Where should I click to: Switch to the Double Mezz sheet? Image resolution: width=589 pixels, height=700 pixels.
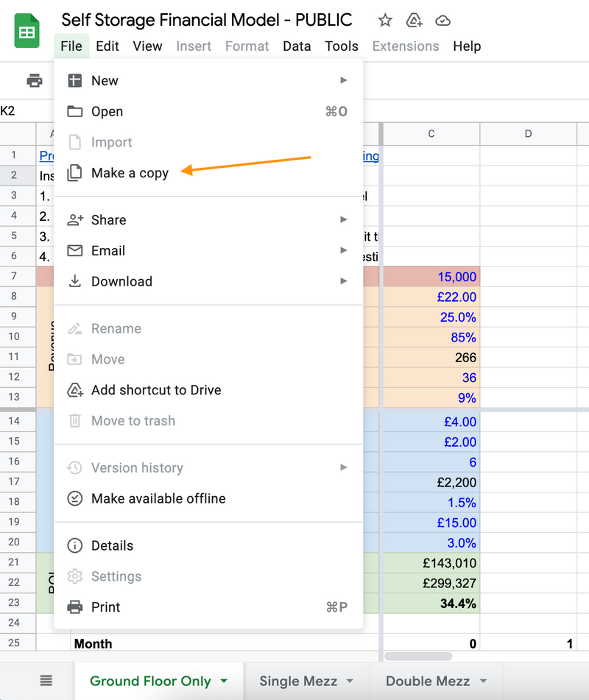click(427, 682)
